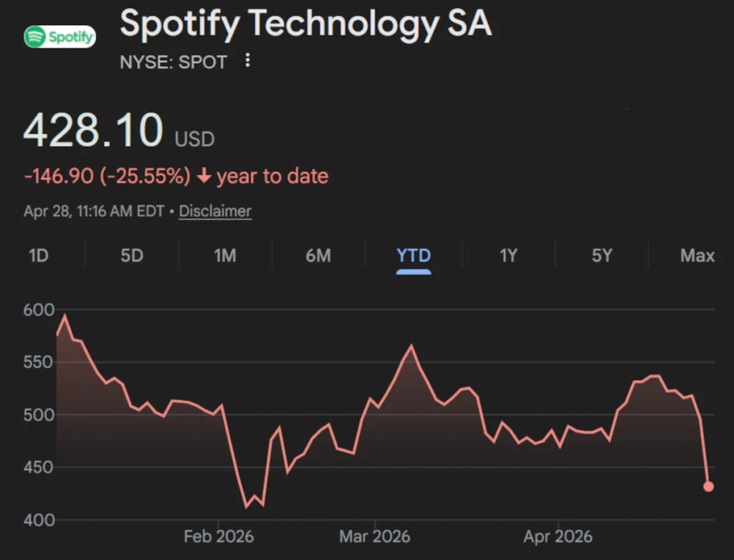Select the 6M time range
Image resolution: width=734 pixels, height=560 pixels.
(x=318, y=255)
